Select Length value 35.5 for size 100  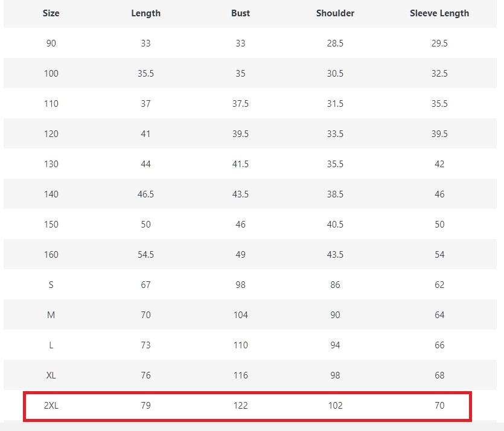pyautogui.click(x=145, y=74)
